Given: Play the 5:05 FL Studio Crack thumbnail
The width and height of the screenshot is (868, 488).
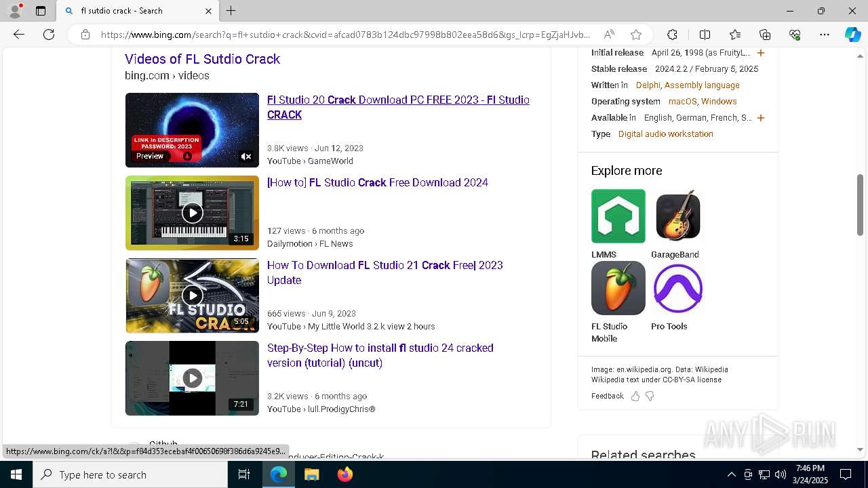Looking at the screenshot, I should click(x=192, y=296).
